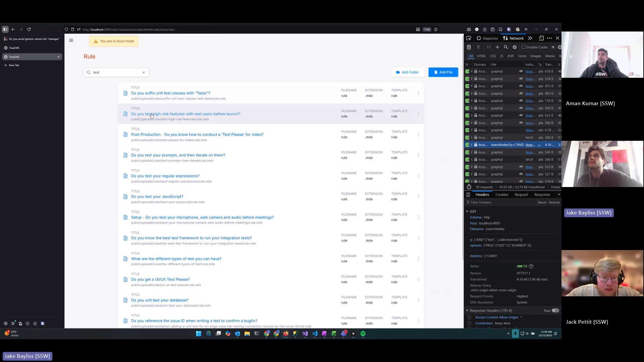Open hidden DevTools panels via chevron
Image resolution: width=644 pixels, height=362 pixels.
coord(530,38)
